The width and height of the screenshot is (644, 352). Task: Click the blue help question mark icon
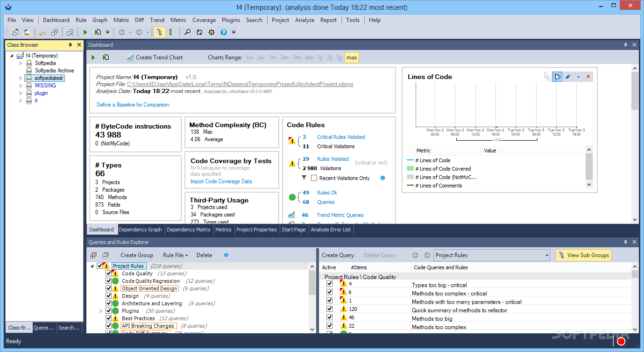click(224, 32)
